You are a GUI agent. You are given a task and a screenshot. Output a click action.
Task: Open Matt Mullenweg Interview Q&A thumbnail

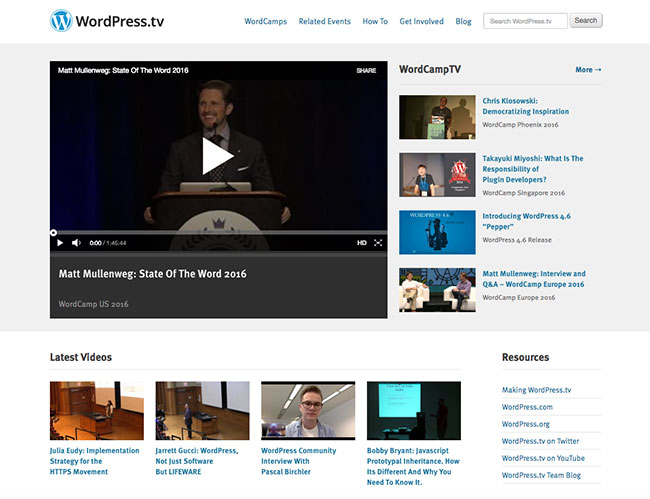(x=437, y=290)
